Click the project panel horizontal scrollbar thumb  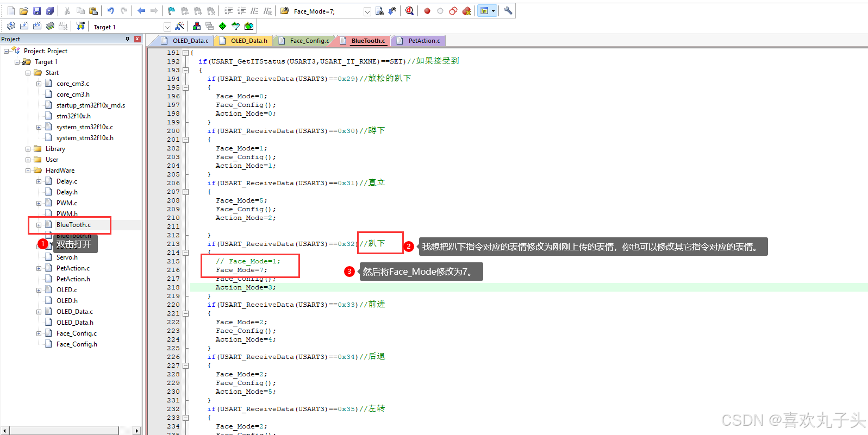click(64, 431)
